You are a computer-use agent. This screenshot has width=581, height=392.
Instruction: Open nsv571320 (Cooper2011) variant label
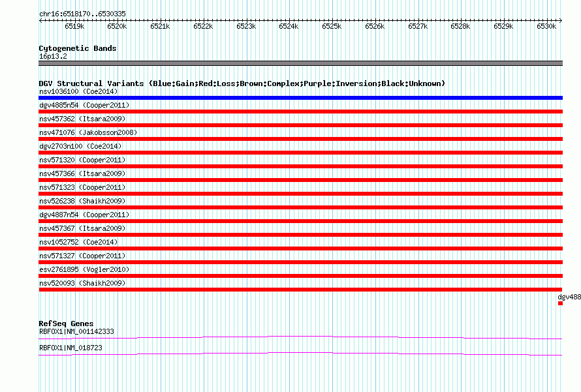82,160
